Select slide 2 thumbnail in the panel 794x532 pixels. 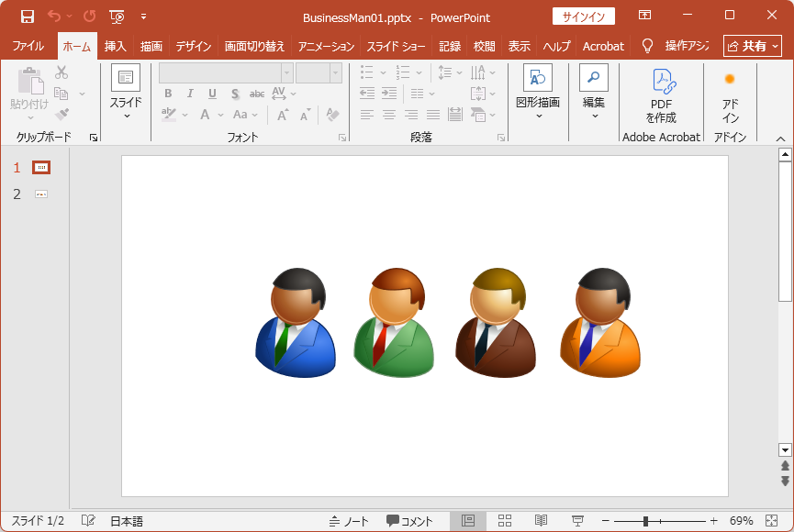coord(40,194)
